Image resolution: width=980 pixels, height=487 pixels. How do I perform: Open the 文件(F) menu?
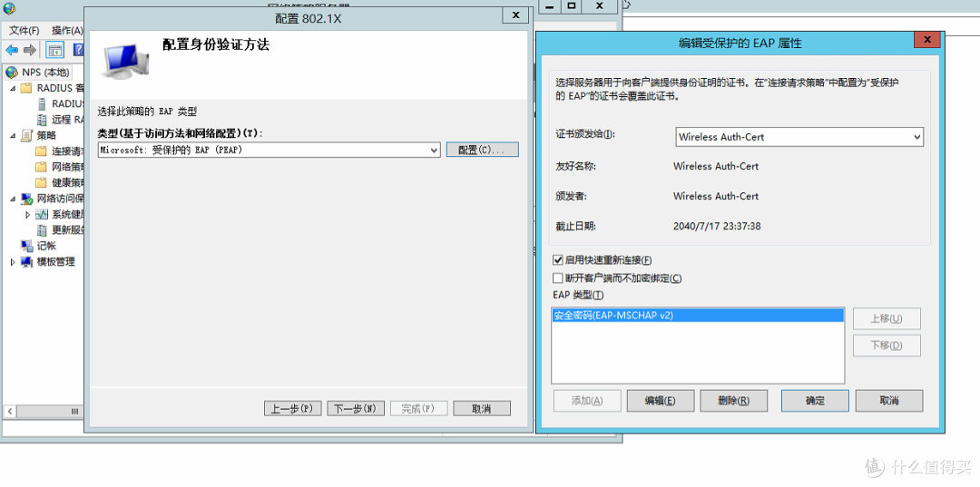[x=24, y=30]
